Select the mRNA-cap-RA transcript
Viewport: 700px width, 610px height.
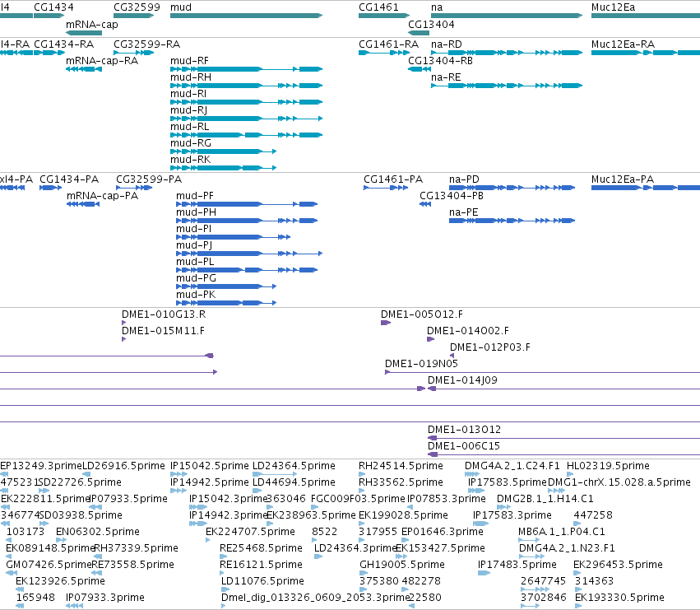coord(83,69)
